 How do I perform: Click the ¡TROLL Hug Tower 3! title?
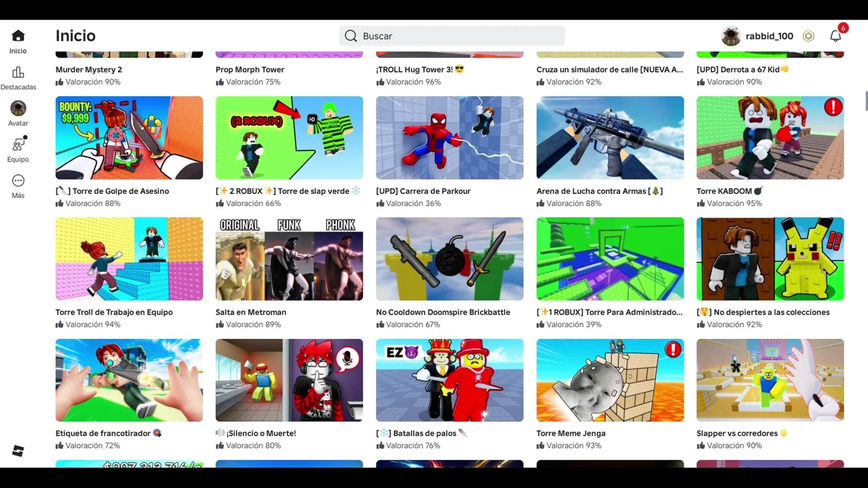(420, 69)
